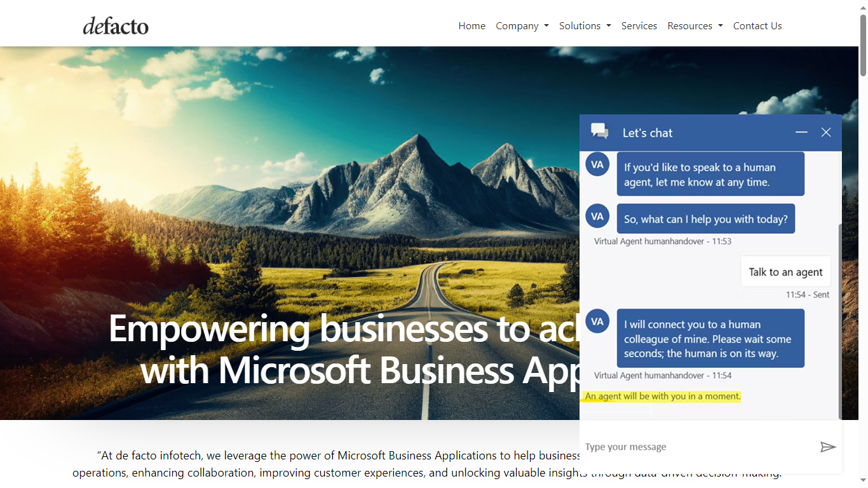Select the 'Talk to an agent' sent message

coord(785,272)
